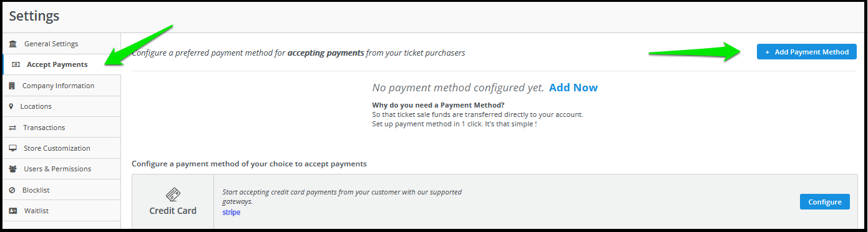868x232 pixels.
Task: Click the Add Now link
Action: [x=573, y=88]
